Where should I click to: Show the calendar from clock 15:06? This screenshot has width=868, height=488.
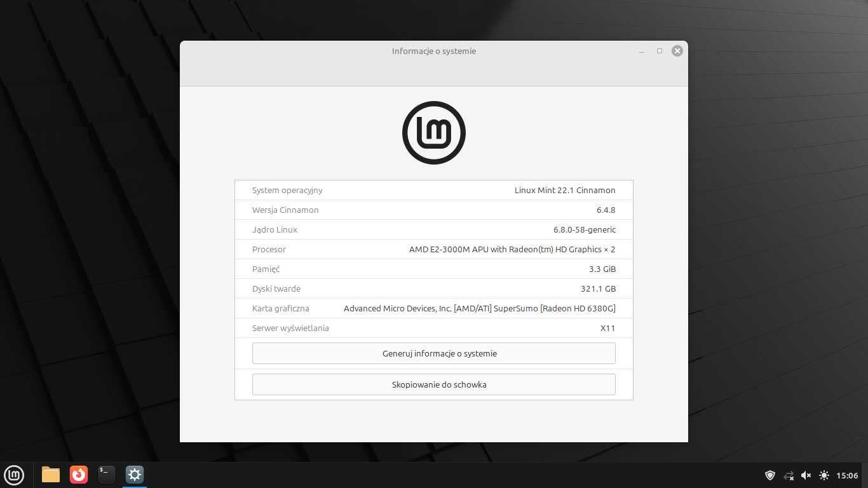tap(847, 475)
